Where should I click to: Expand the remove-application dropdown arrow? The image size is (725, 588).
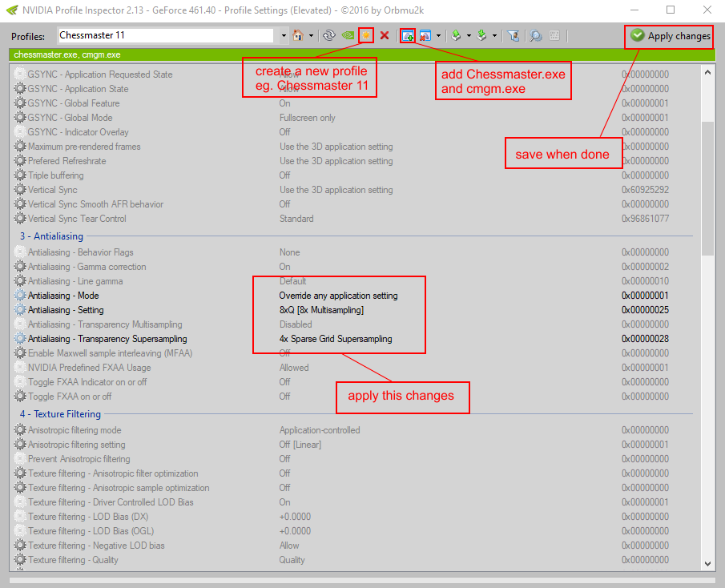(x=438, y=35)
